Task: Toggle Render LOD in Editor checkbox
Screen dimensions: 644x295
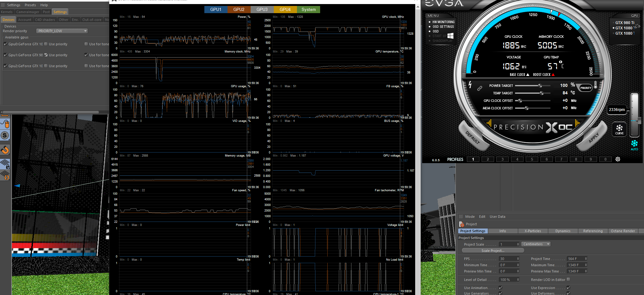Action: 568,279
